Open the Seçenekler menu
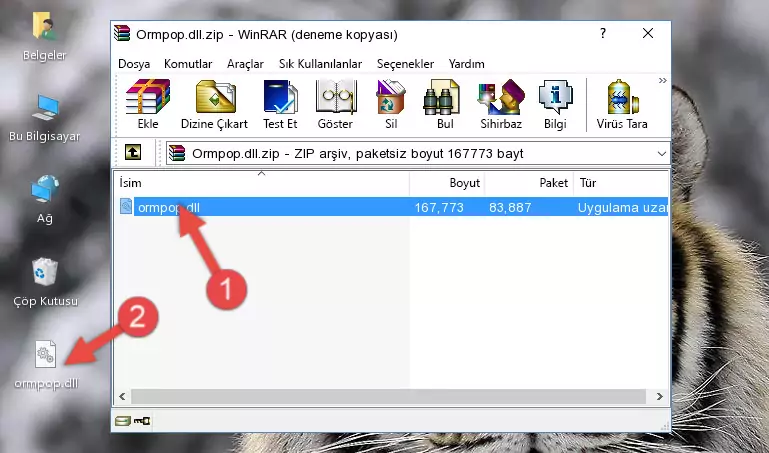The image size is (769, 453). coord(405,64)
